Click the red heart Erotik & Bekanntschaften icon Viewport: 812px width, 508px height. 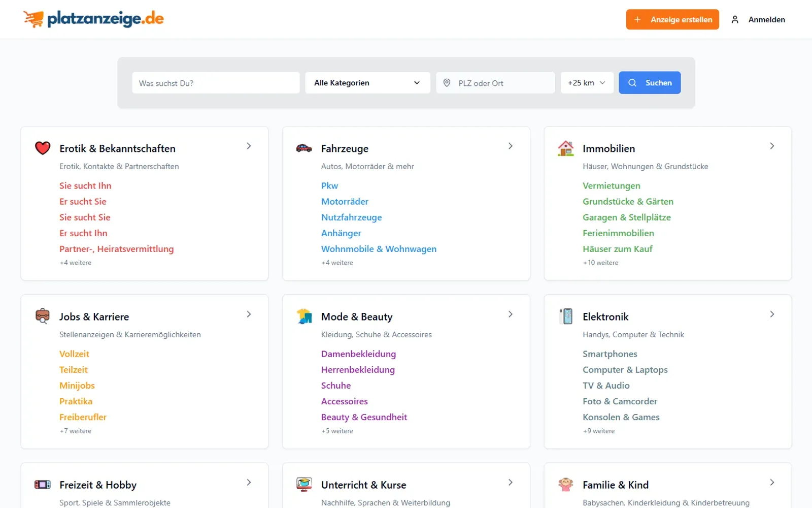(43, 148)
